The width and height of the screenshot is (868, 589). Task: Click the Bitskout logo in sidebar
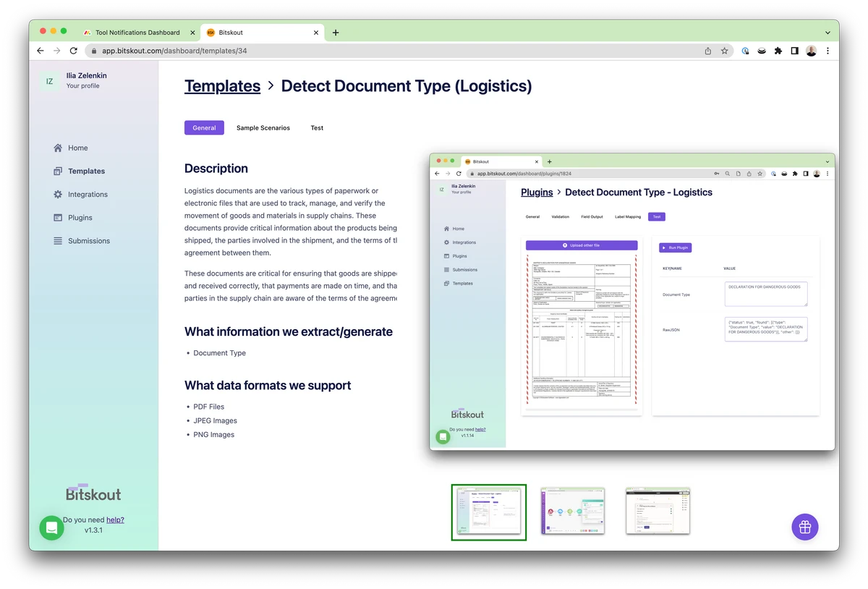click(93, 493)
